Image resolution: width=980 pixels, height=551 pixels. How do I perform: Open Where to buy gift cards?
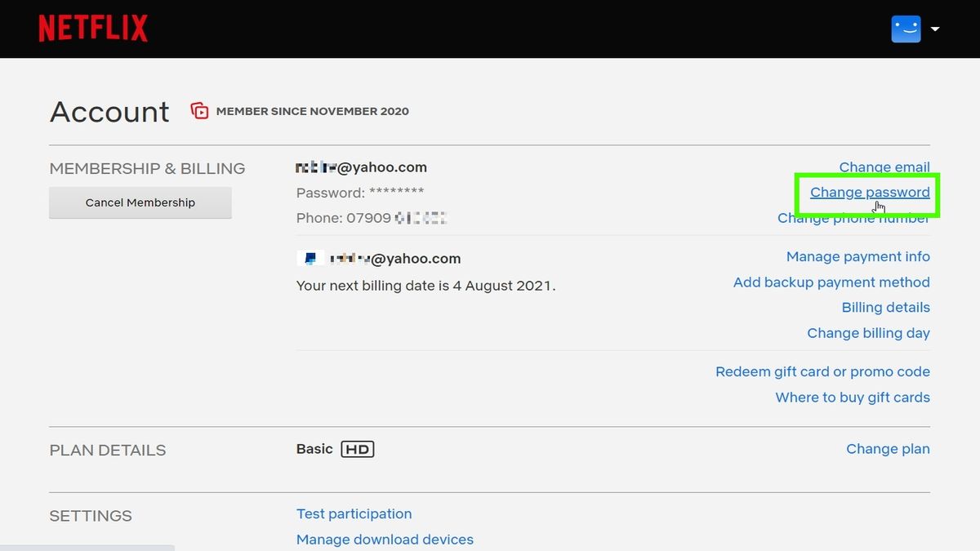[853, 398]
